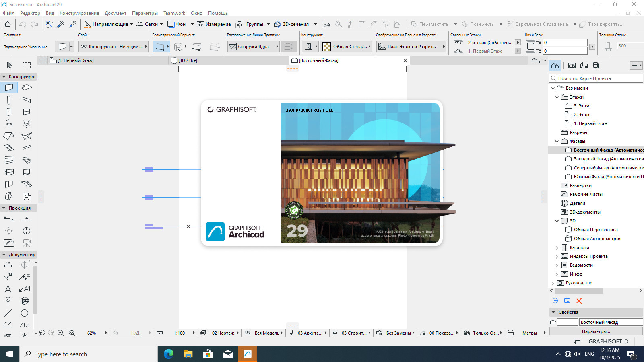Pick the eyedropper tool in toolbar
Viewport: 644px width, 362px height.
[x=61, y=24]
